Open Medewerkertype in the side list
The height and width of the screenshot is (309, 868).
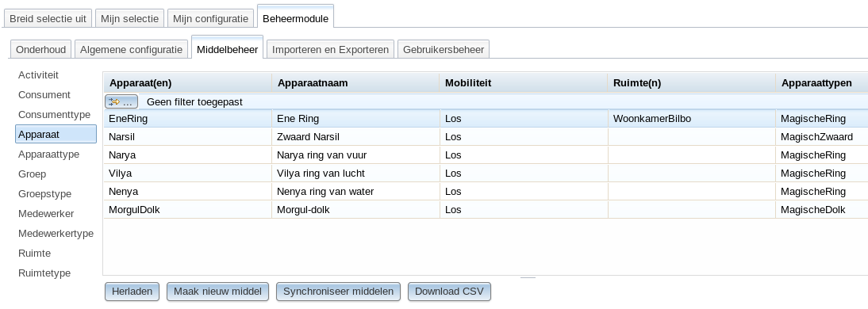point(56,233)
